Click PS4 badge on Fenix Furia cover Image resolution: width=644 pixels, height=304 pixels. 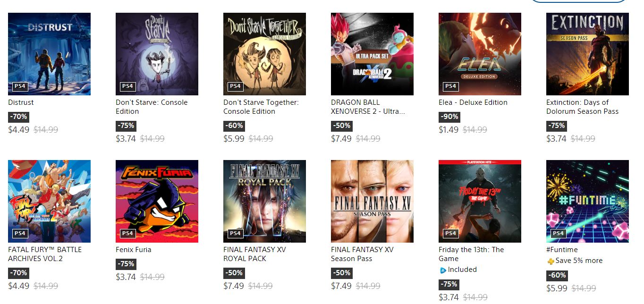(x=127, y=233)
